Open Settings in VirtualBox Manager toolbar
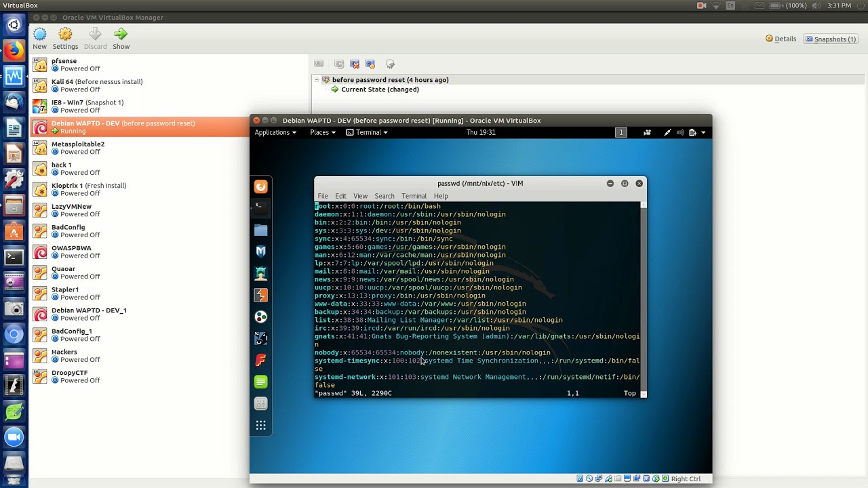Screen dimensions: 868x488 65,39
